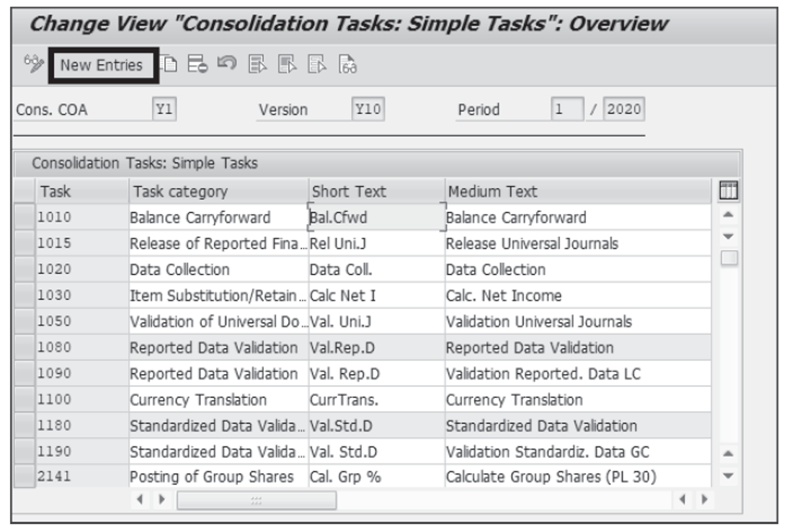Image resolution: width=787 pixels, height=532 pixels.
Task: Click the Select All entries icon
Action: pyautogui.click(x=256, y=63)
